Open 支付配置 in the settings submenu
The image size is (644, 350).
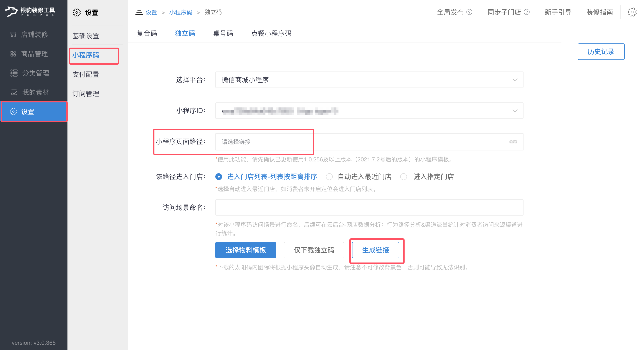86,75
